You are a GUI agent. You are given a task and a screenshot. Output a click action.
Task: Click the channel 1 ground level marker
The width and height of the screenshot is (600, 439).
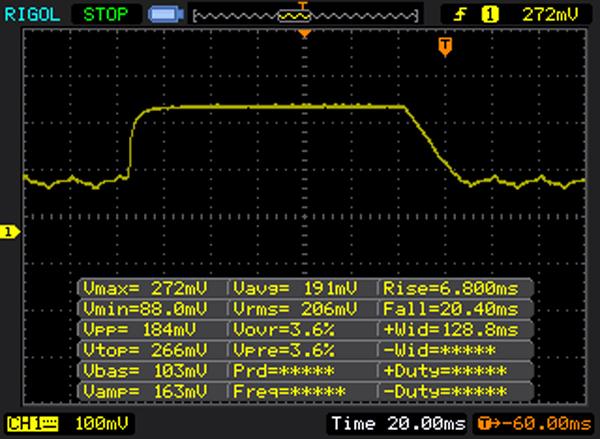pyautogui.click(x=10, y=232)
